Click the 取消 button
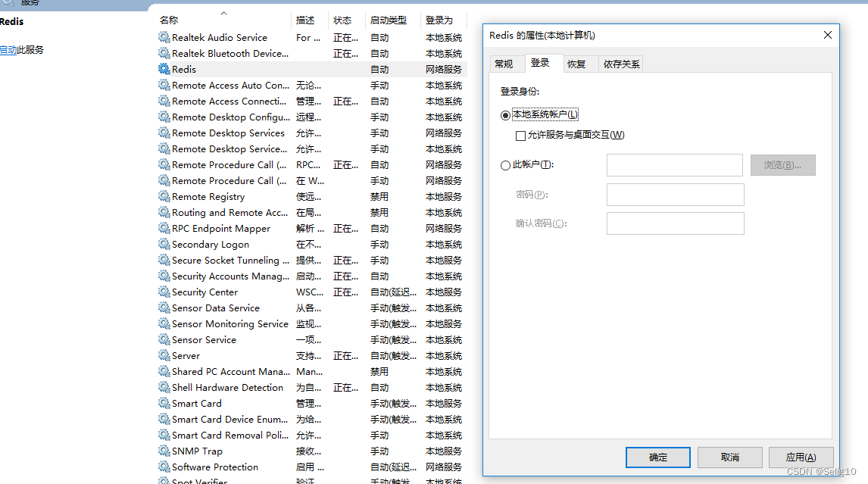868x484 pixels. (729, 457)
